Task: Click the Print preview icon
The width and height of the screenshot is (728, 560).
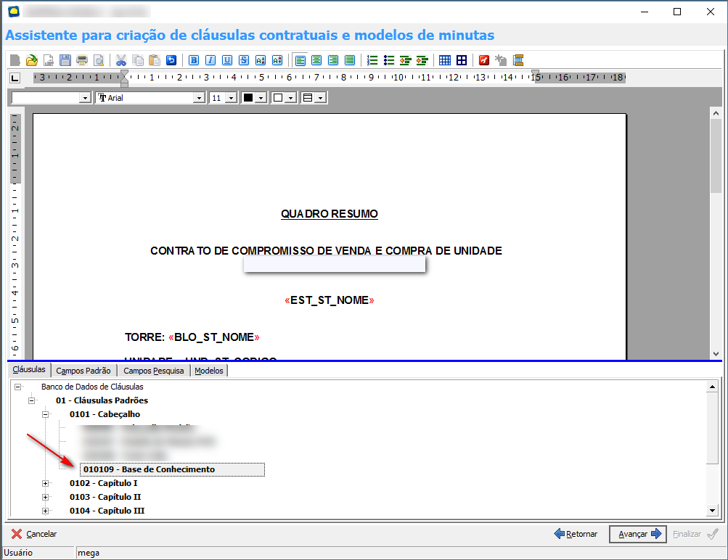Action: tap(99, 60)
